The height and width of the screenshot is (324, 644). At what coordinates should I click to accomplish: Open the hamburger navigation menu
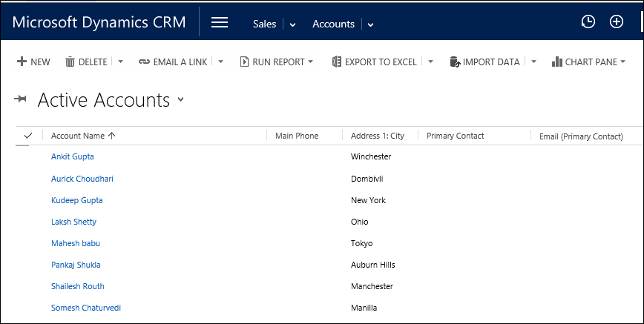[x=219, y=22]
